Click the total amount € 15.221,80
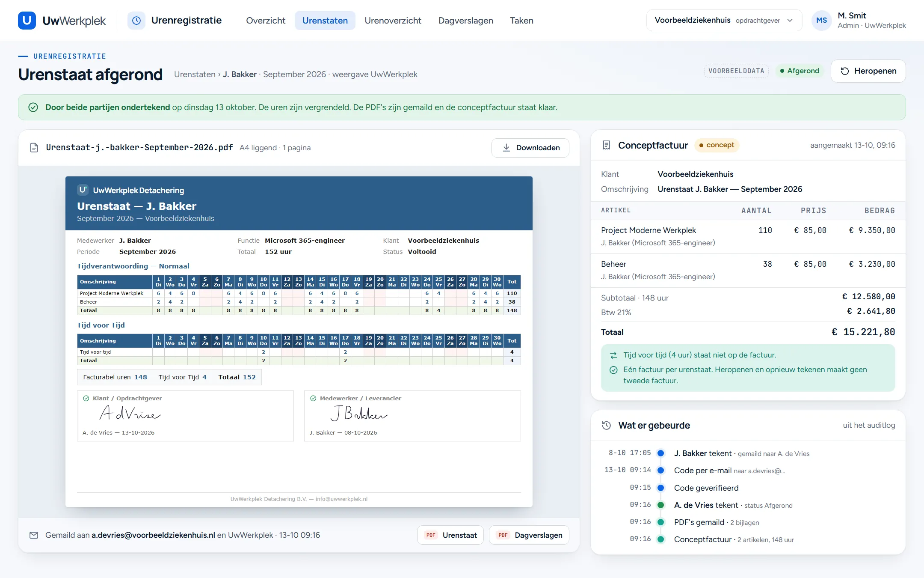 863,332
